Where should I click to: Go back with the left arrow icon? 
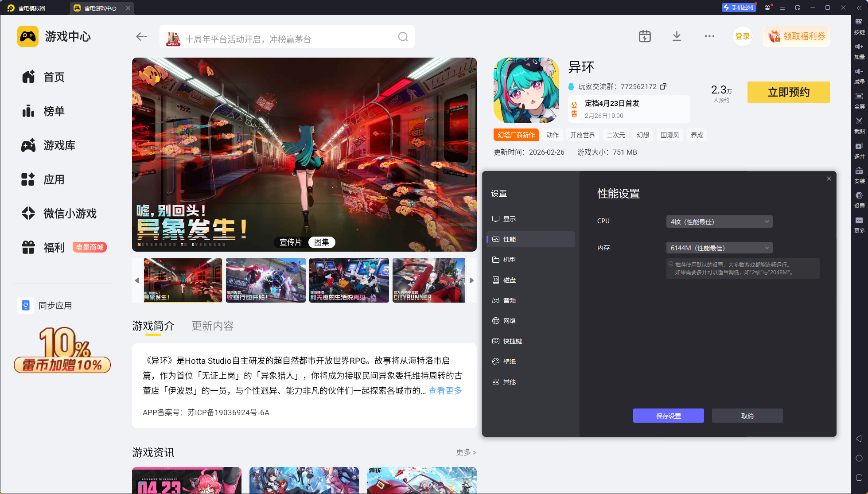(141, 37)
